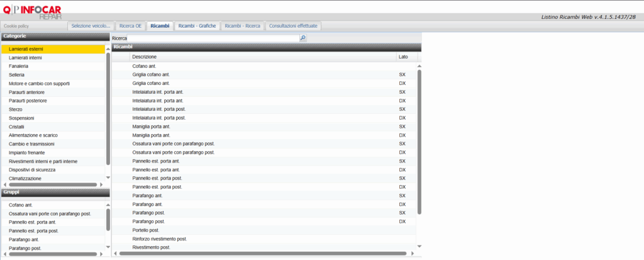Click Gruppi list scroll up arrow
644x260 pixels.
(x=108, y=205)
